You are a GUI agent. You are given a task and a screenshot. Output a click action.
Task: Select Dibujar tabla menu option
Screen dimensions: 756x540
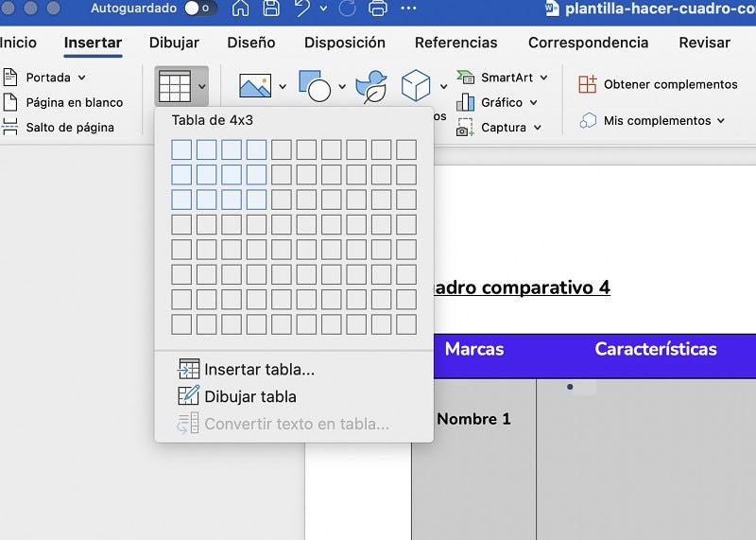click(x=249, y=397)
